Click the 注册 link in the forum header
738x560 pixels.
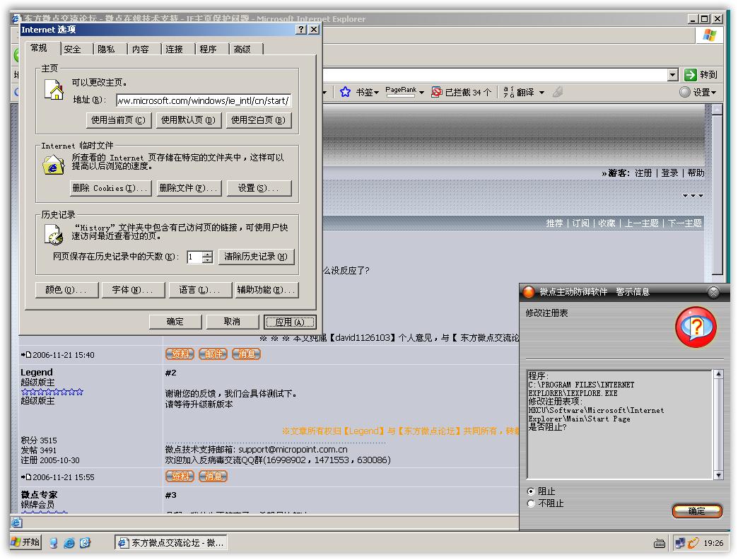pos(643,173)
